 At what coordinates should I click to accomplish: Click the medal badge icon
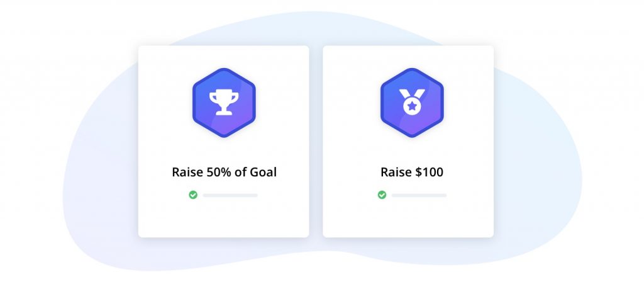pyautogui.click(x=412, y=101)
